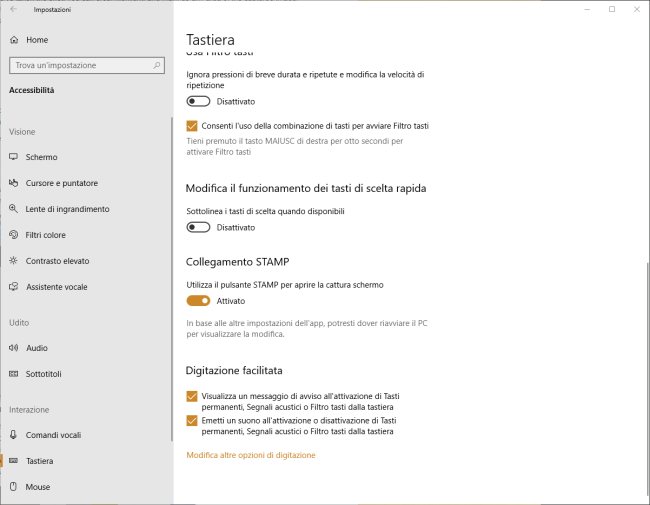Maximize the Impostazioni window
The height and width of the screenshot is (505, 650).
pos(612,9)
